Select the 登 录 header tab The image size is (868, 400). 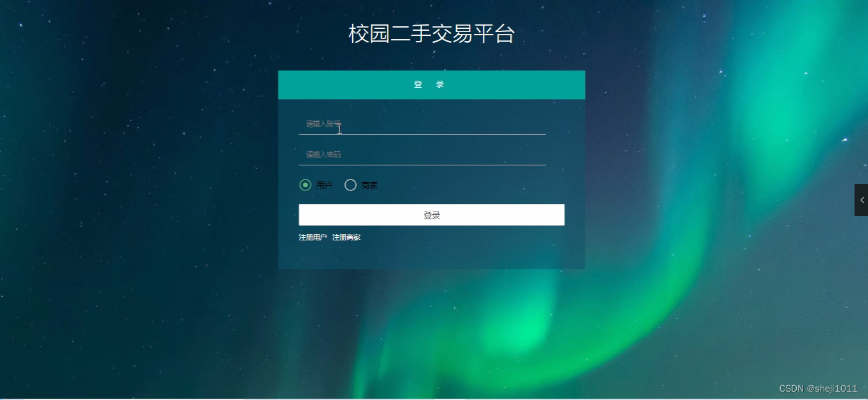tap(429, 85)
